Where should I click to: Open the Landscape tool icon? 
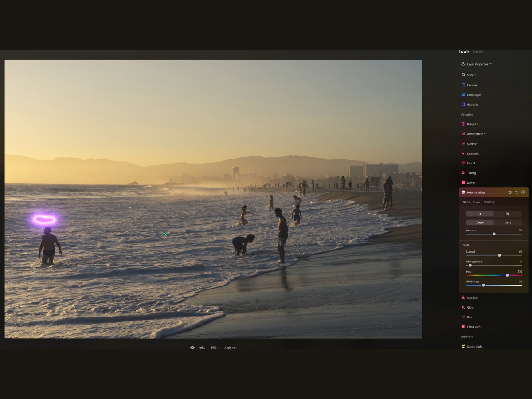[x=463, y=94]
